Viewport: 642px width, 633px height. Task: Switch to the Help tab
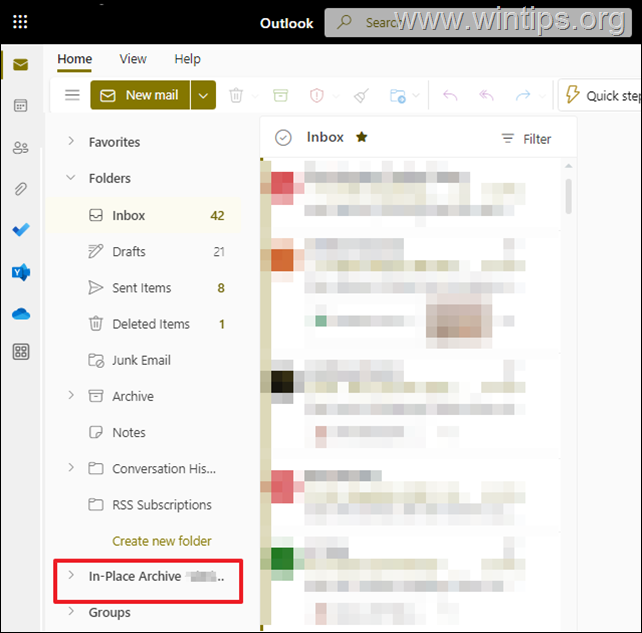188,59
